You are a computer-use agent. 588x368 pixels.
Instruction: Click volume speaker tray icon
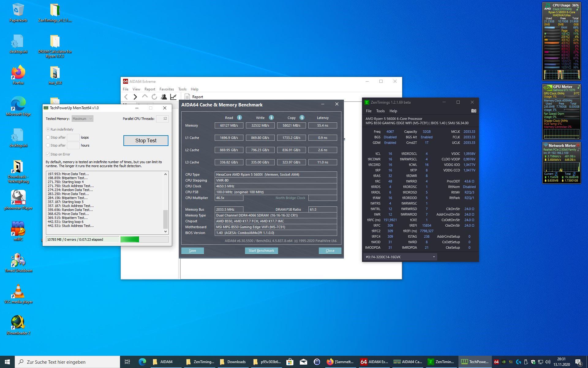click(548, 362)
